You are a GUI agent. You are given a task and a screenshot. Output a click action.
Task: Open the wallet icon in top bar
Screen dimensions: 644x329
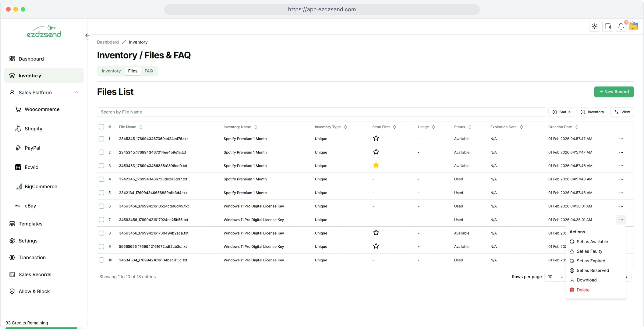[x=608, y=27]
